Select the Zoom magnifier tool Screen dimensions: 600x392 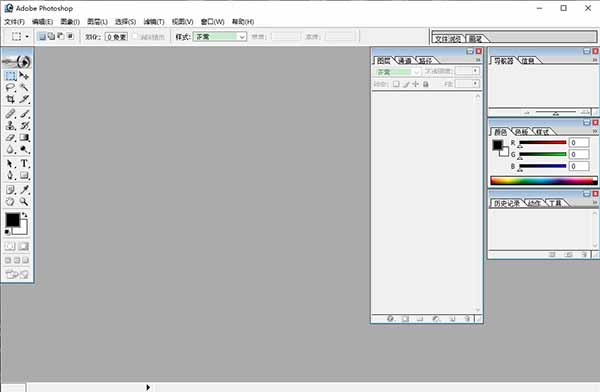click(24, 201)
